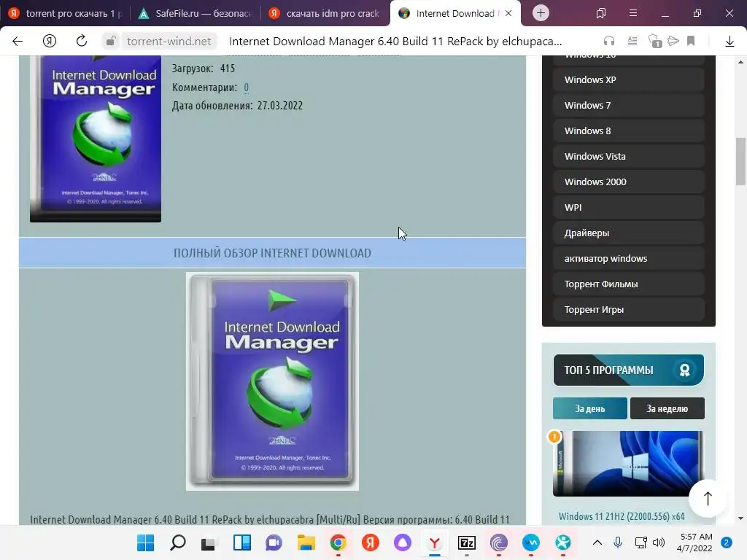The height and width of the screenshot is (560, 747).
Task: Open the tab collections icon in title bar
Action: tap(601, 13)
